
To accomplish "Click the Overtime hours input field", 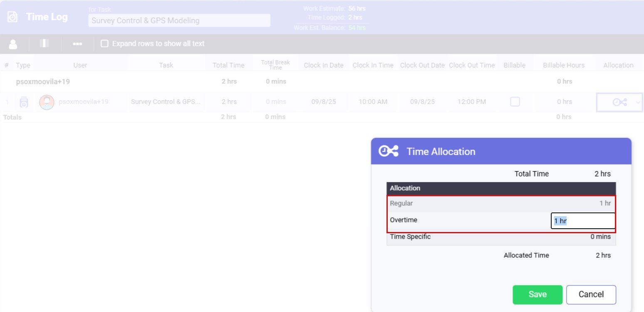I will (582, 221).
